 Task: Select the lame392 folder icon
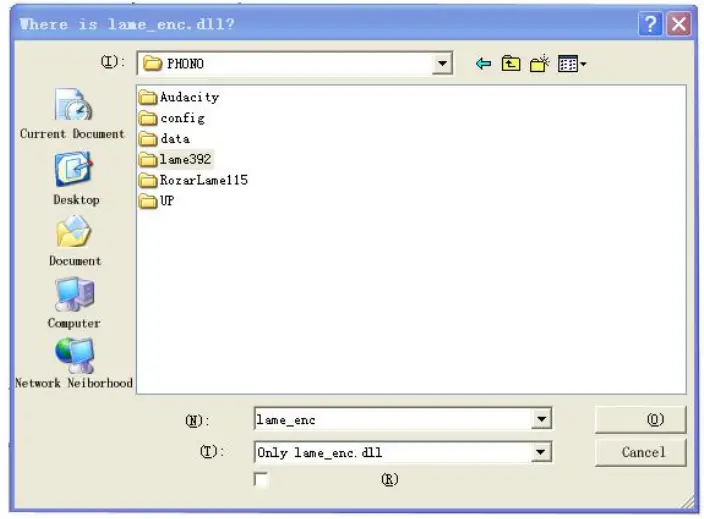point(148,159)
